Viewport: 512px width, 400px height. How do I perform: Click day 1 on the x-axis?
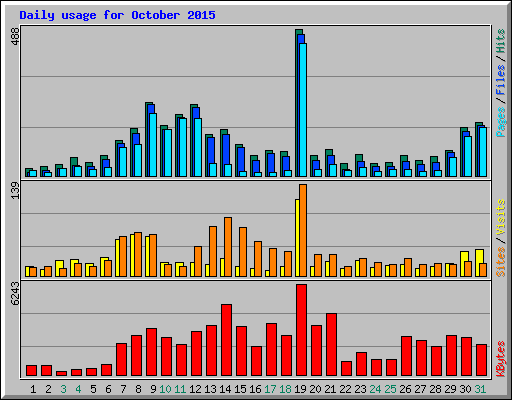[33, 389]
